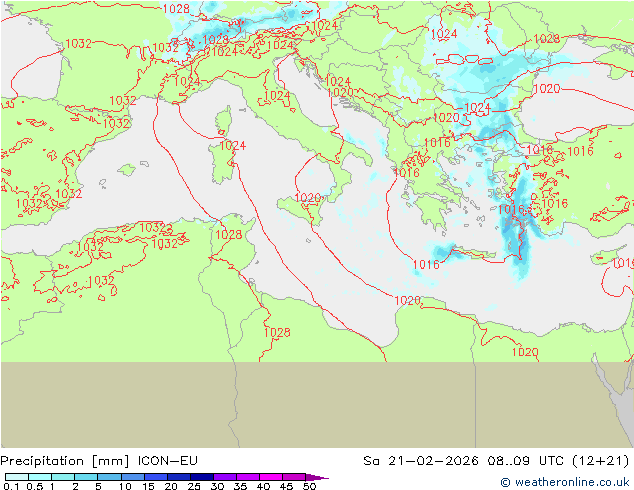Screen dimensions: 634x490
Task: Click the time range '08..09 UTC'
Action: click(526, 460)
